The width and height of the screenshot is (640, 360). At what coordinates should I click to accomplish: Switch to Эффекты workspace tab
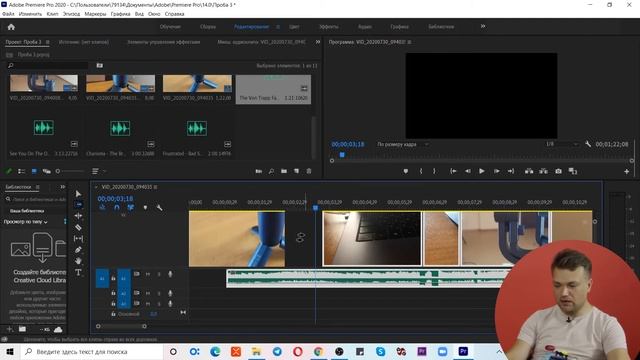pos(329,27)
